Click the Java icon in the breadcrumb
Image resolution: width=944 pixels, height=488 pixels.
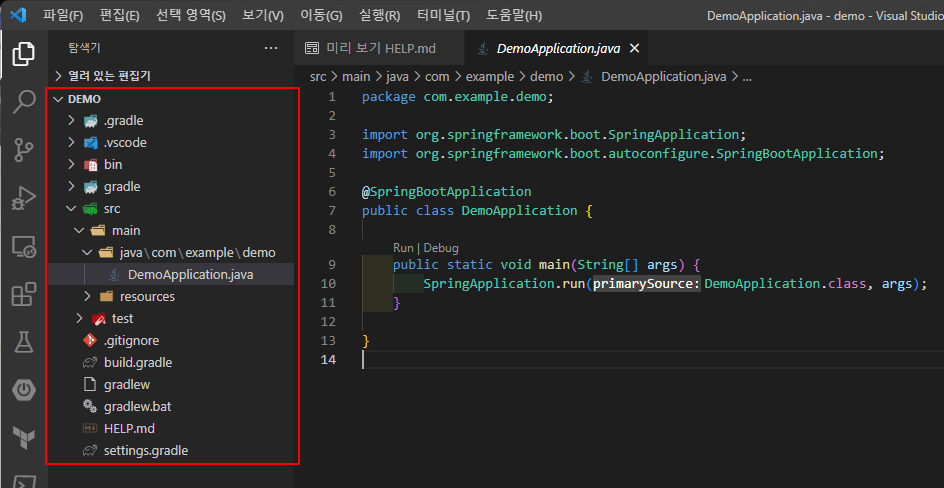[x=588, y=76]
